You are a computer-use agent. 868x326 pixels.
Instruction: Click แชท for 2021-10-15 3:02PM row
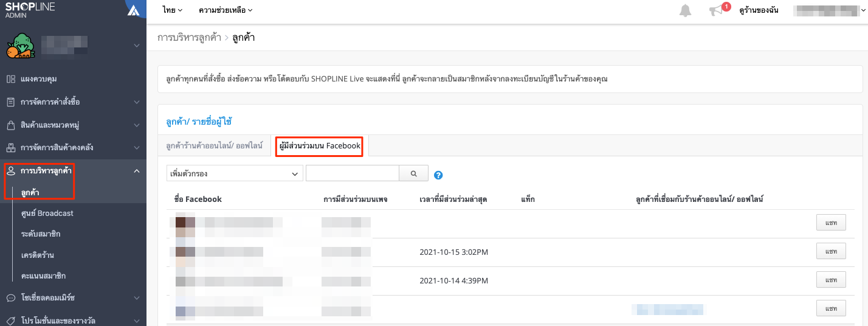pos(831,251)
